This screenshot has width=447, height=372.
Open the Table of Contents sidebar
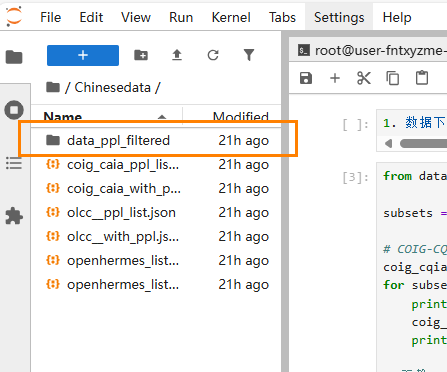[14, 163]
